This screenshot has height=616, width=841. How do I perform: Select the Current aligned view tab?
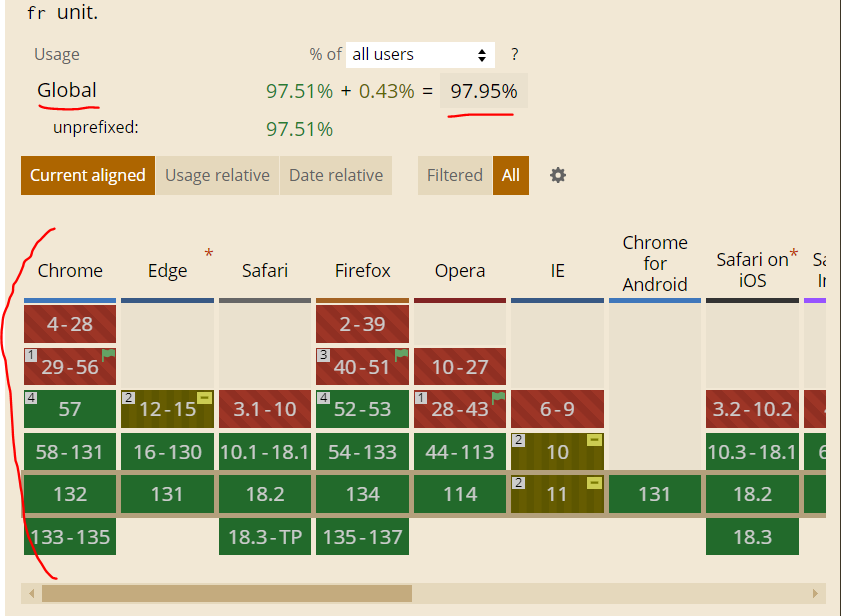click(88, 175)
